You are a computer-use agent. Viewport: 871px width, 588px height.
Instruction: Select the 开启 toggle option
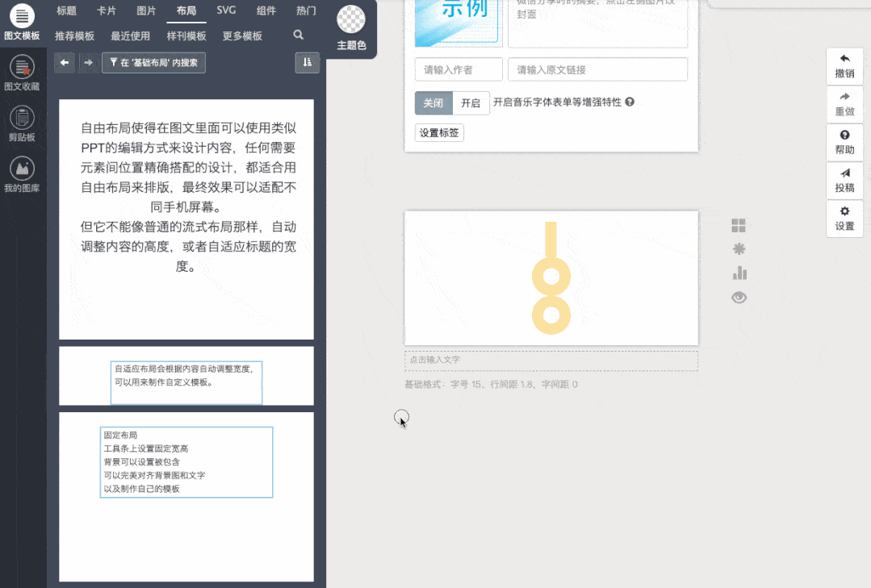(x=470, y=103)
